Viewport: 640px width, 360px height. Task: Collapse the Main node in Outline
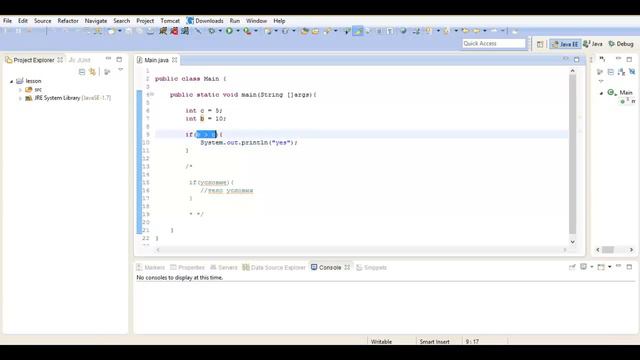point(601,93)
